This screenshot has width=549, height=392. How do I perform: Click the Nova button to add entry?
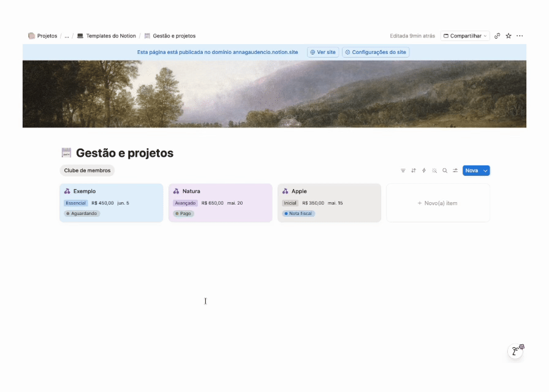pyautogui.click(x=472, y=170)
